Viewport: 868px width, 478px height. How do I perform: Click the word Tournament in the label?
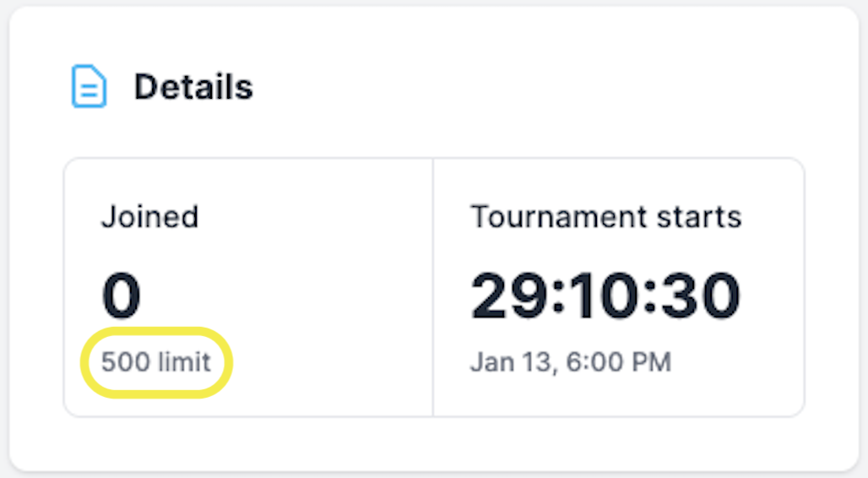click(x=559, y=216)
